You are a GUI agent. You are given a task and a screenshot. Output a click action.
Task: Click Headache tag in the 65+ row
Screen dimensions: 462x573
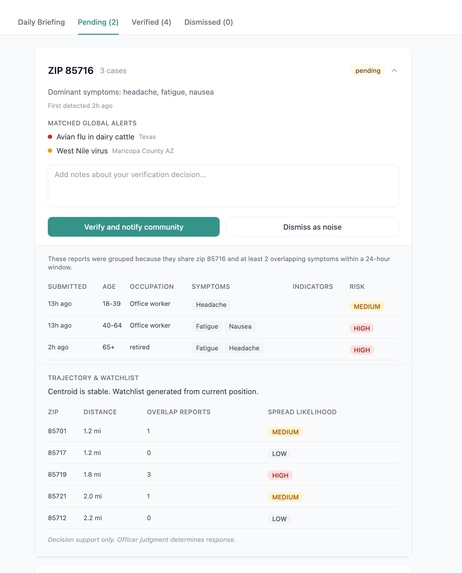(x=244, y=348)
